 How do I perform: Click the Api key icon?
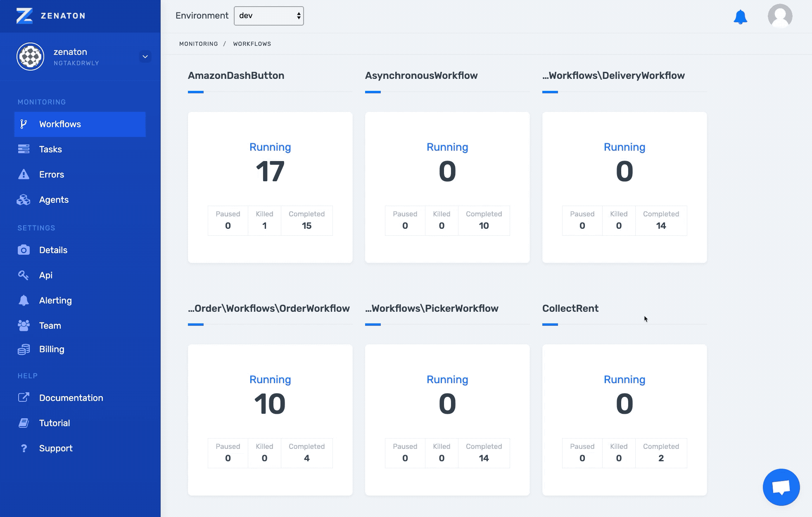click(24, 275)
